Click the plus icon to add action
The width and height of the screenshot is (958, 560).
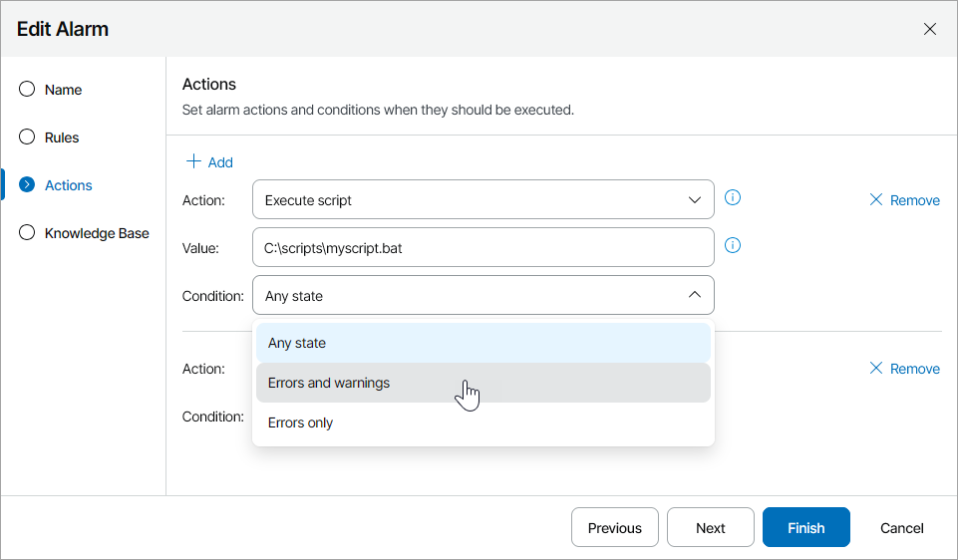[193, 161]
